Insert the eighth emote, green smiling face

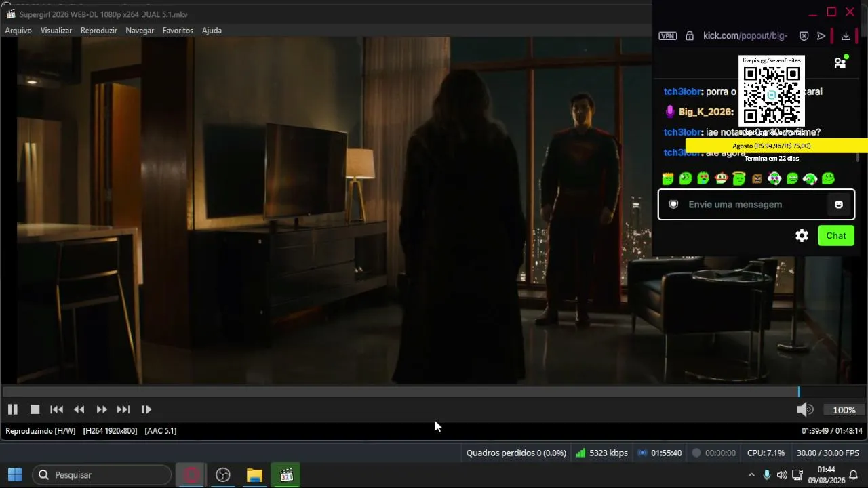pyautogui.click(x=792, y=179)
